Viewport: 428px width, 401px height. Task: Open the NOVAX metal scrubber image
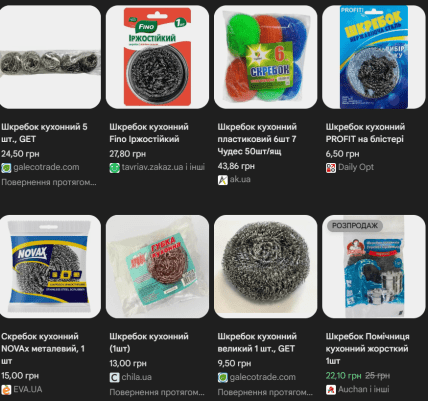(x=49, y=267)
